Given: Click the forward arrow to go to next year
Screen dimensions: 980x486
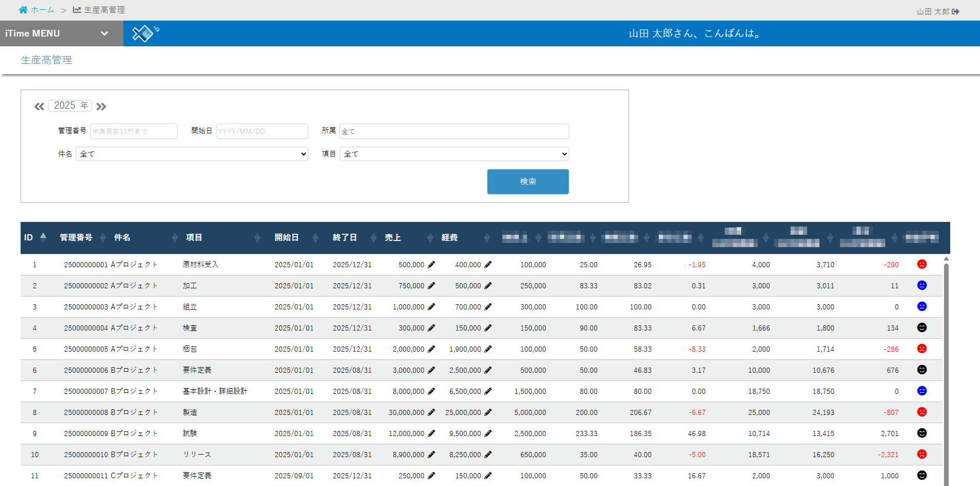Looking at the screenshot, I should coord(101,106).
